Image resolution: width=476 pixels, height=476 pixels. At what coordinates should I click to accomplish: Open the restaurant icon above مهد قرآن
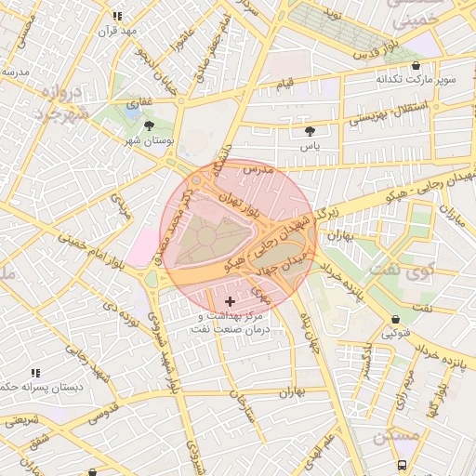[x=117, y=16]
